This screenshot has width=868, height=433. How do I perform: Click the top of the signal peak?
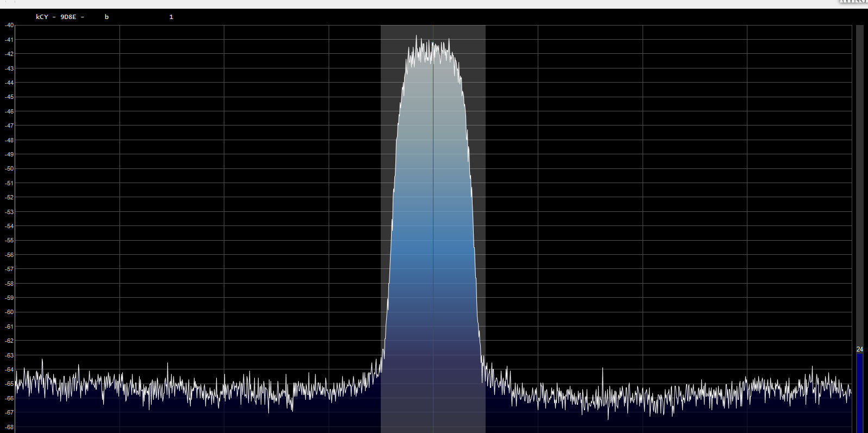[417, 37]
